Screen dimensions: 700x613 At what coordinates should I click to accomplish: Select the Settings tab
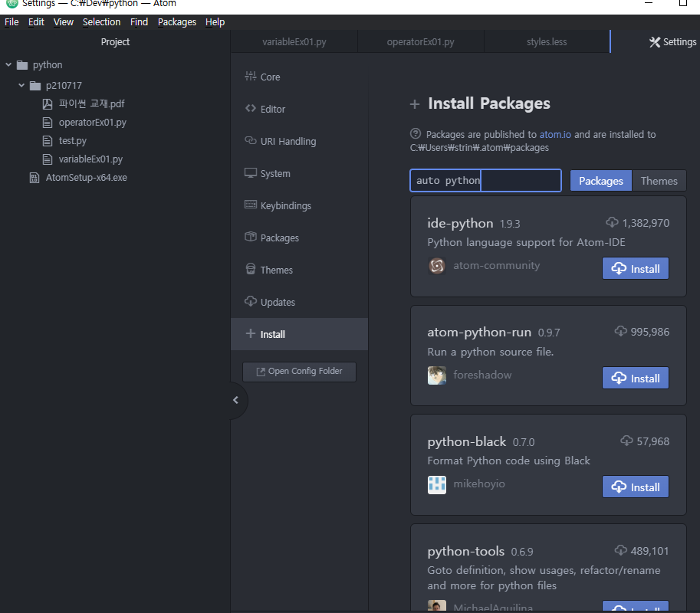coord(656,41)
